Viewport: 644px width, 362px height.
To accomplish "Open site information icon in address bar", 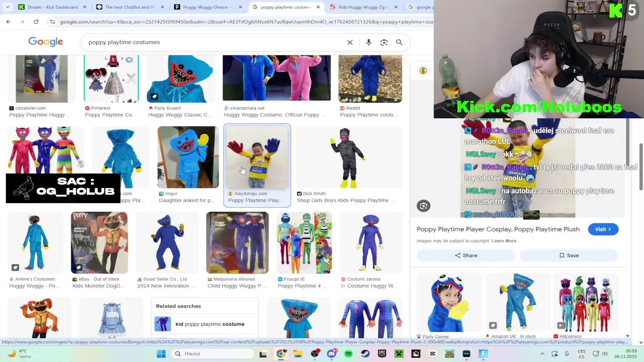I will coord(52,22).
